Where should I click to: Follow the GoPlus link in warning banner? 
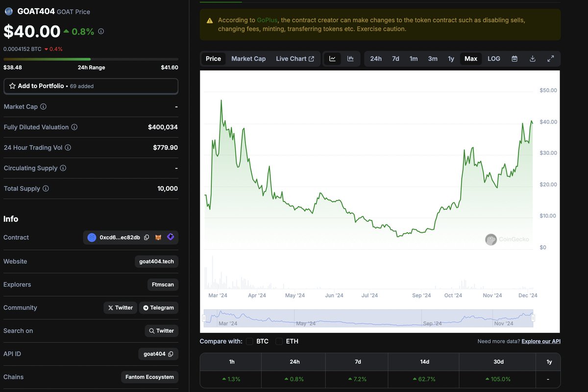click(x=267, y=20)
